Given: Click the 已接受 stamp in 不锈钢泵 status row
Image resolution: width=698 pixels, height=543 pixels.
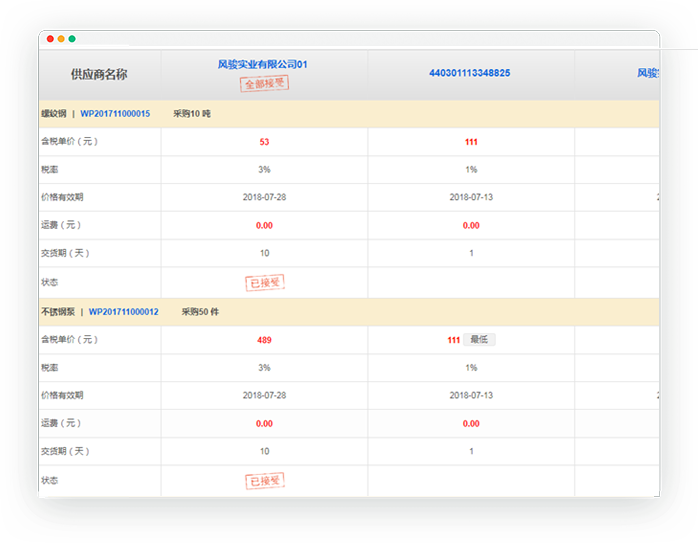Looking at the screenshot, I should coord(265,481).
